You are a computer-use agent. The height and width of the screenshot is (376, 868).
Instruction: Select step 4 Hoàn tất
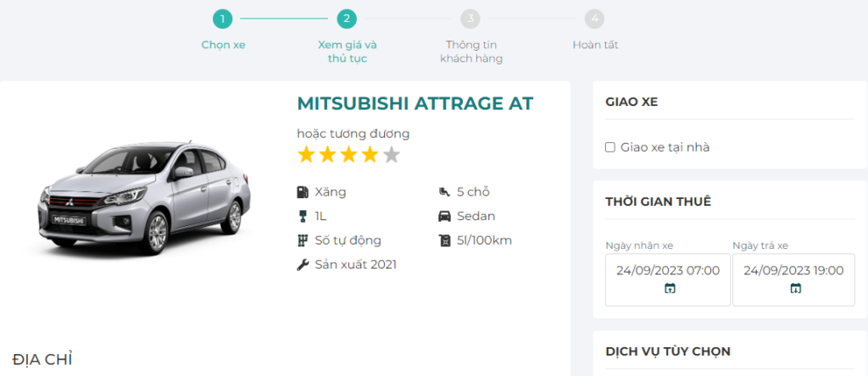pyautogui.click(x=595, y=19)
